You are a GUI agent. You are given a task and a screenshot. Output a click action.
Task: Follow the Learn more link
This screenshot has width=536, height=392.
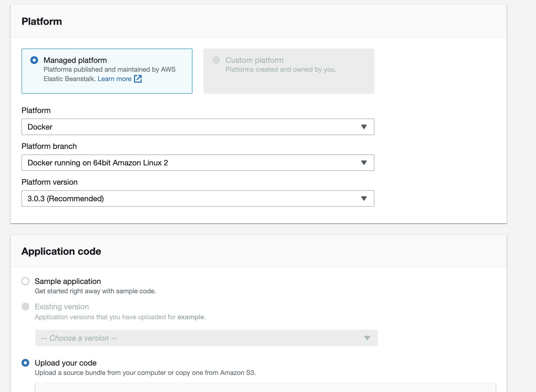coord(114,79)
